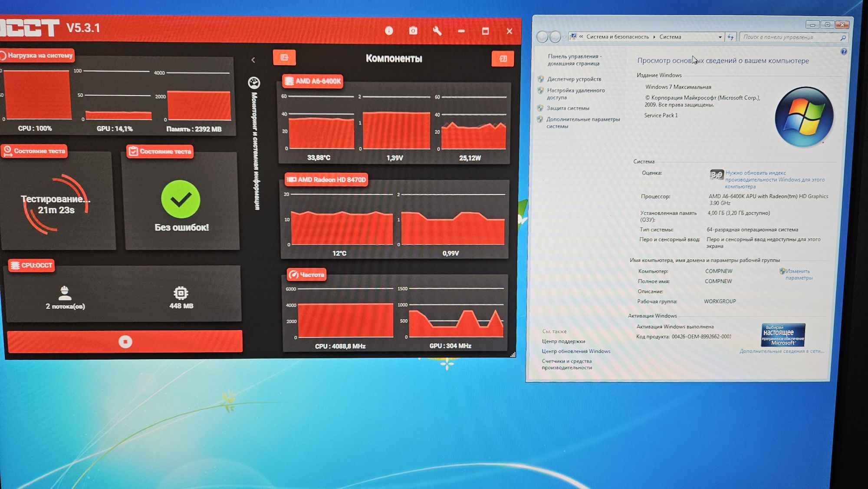Click the Нагрузка на систему label
The height and width of the screenshot is (489, 868).
(x=37, y=56)
